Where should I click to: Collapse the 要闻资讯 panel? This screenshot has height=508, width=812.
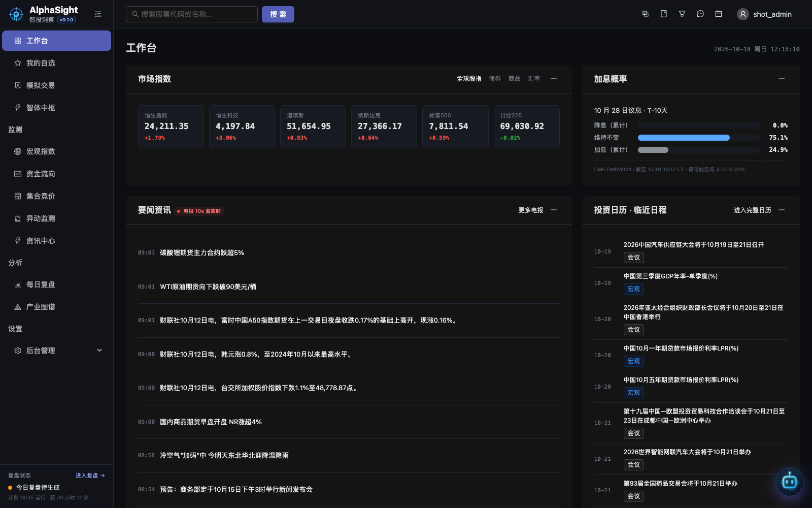554,210
